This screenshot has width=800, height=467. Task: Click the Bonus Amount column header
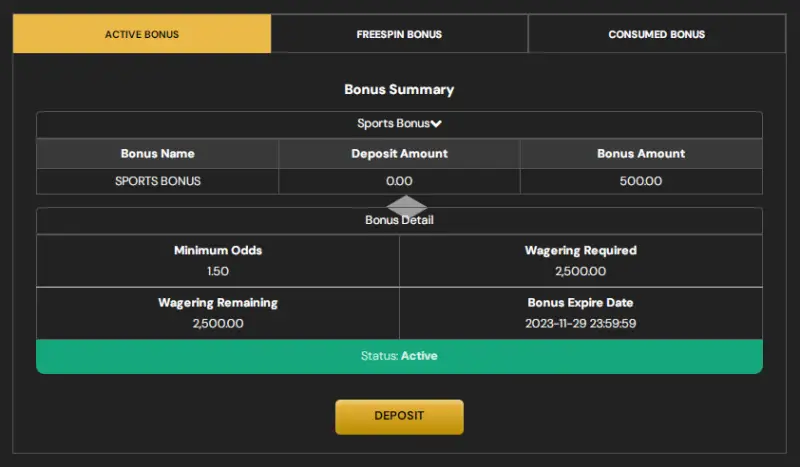tap(641, 154)
